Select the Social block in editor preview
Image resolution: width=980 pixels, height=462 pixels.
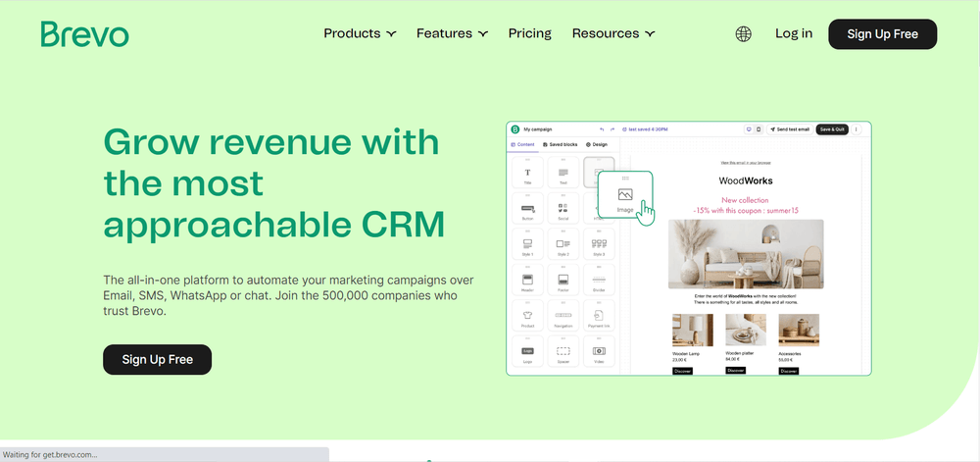563,208
